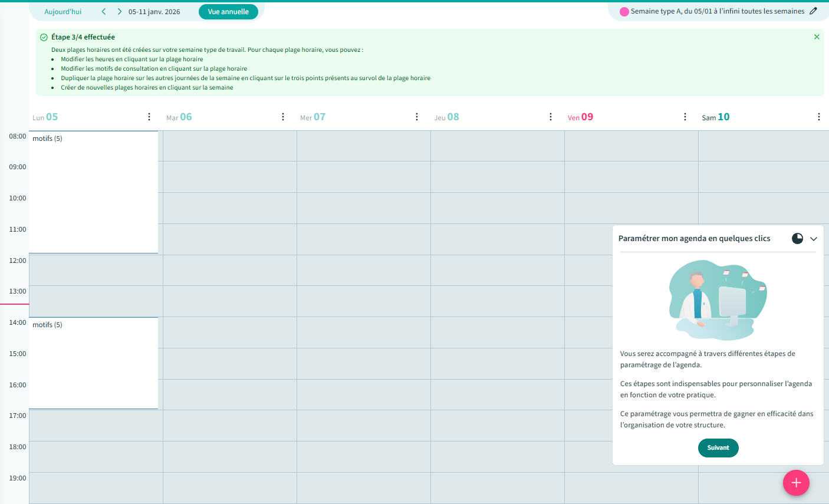Open three-dot menu for Mer 07

(417, 117)
